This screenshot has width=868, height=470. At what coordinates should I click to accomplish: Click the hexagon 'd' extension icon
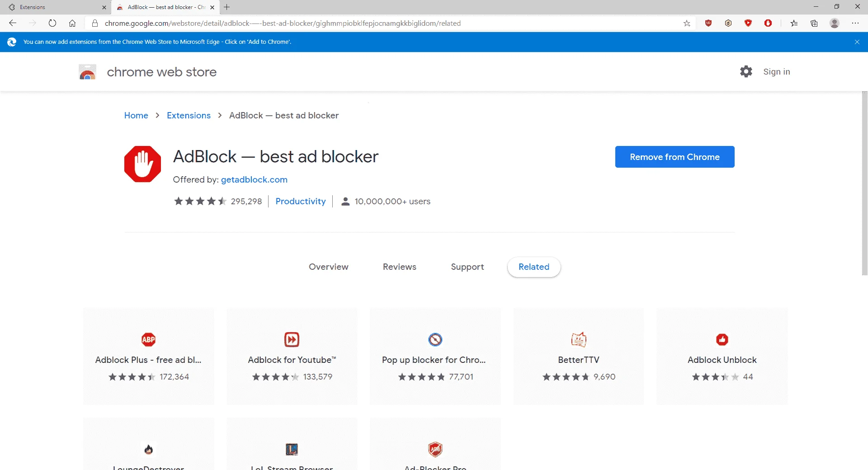728,23
